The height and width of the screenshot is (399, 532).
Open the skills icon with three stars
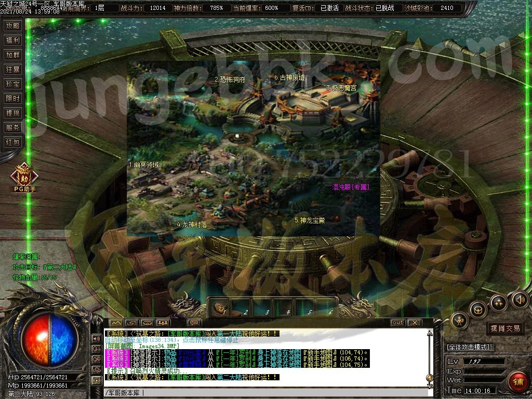click(x=499, y=303)
